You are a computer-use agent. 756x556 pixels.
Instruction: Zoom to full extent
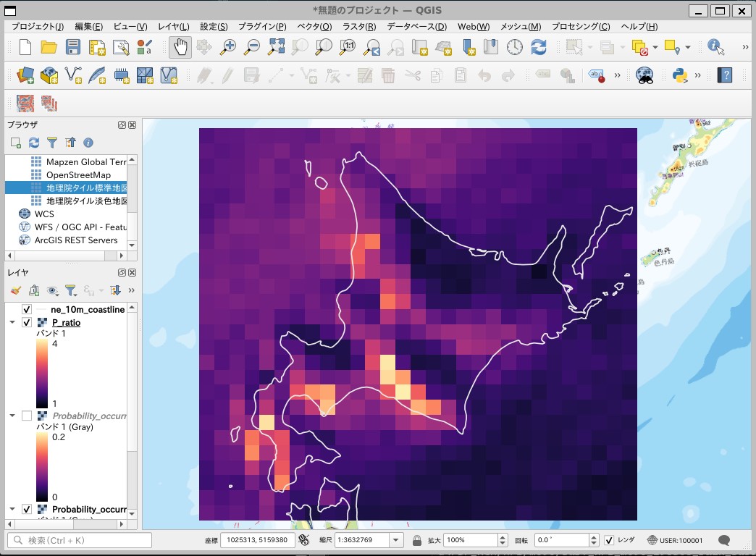point(276,47)
